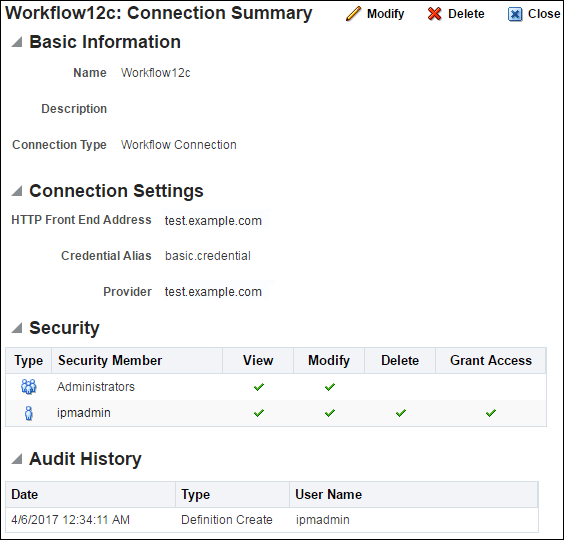Image resolution: width=564 pixels, height=540 pixels.
Task: Click the Connection Type label
Action: tap(59, 145)
